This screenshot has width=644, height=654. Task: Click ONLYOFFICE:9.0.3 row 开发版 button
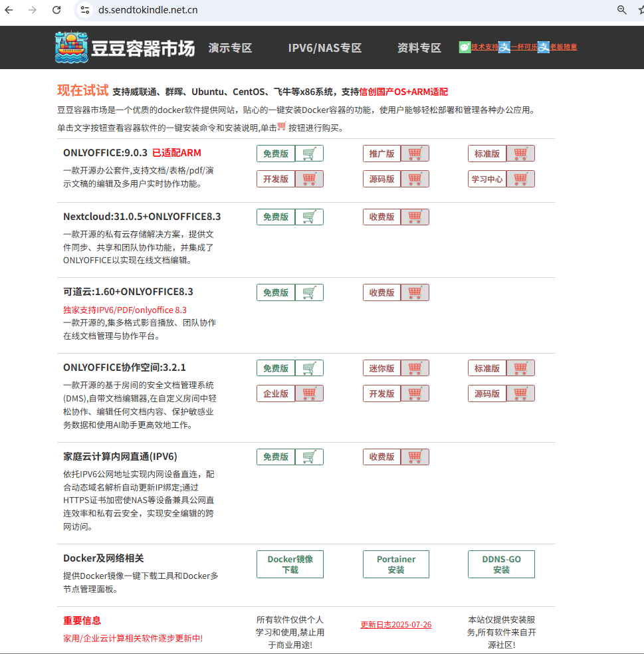pos(276,179)
